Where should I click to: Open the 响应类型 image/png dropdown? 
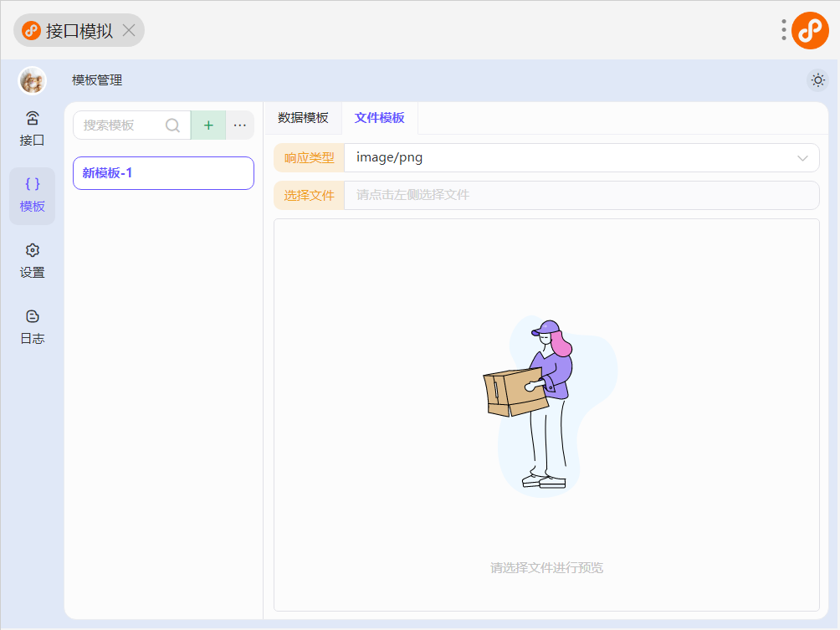click(581, 157)
